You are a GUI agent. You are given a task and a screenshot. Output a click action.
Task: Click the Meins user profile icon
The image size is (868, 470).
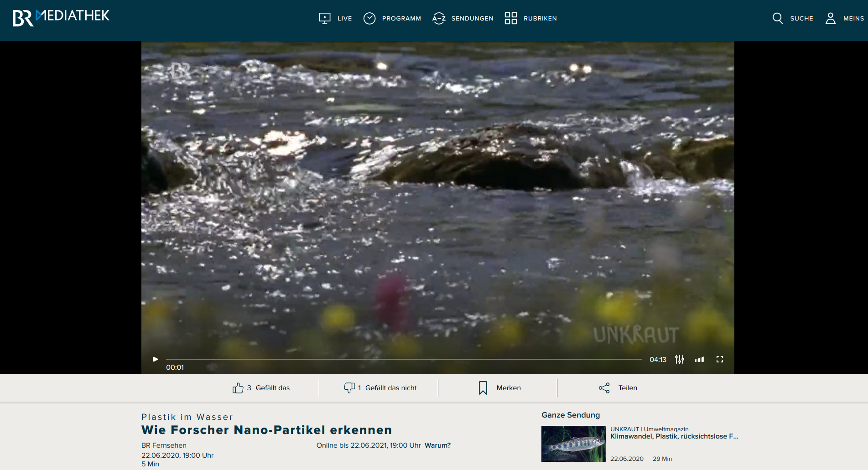tap(831, 18)
